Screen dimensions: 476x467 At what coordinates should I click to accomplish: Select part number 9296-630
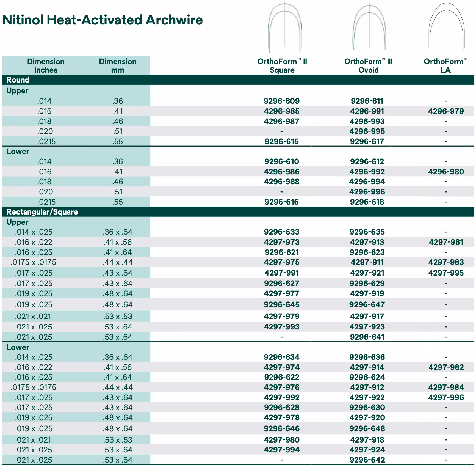coord(367,407)
